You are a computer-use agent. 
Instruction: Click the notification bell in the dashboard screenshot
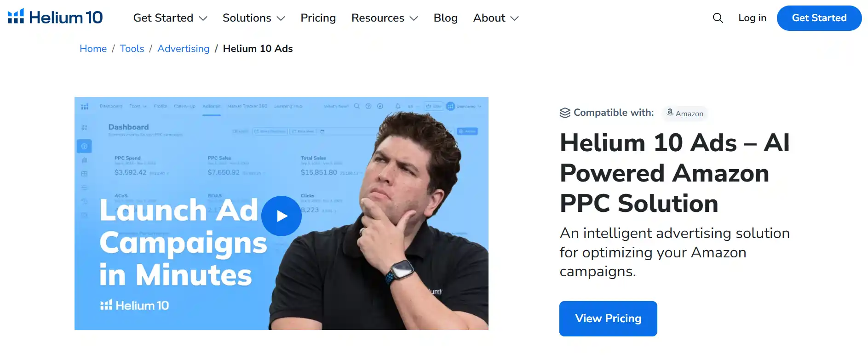(x=397, y=106)
